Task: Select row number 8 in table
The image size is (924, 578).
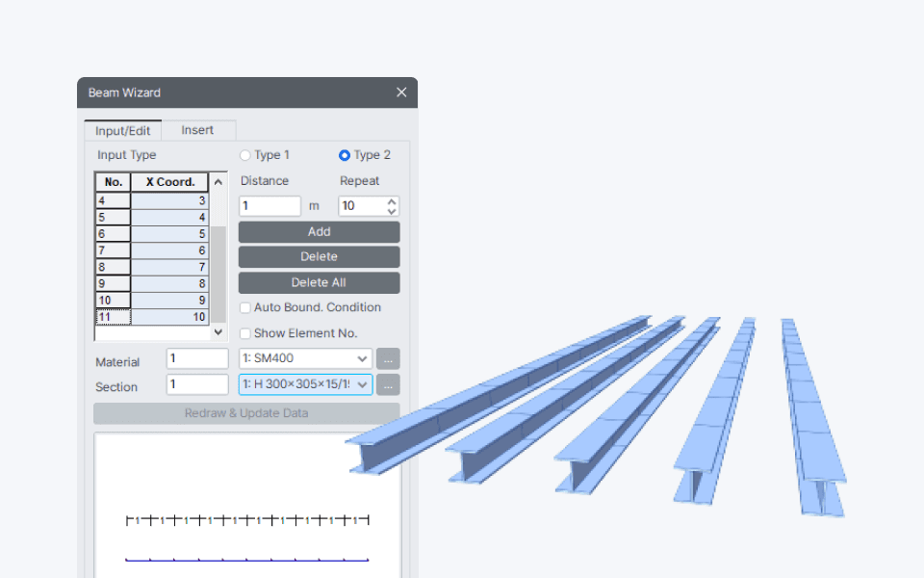Action: [x=113, y=267]
